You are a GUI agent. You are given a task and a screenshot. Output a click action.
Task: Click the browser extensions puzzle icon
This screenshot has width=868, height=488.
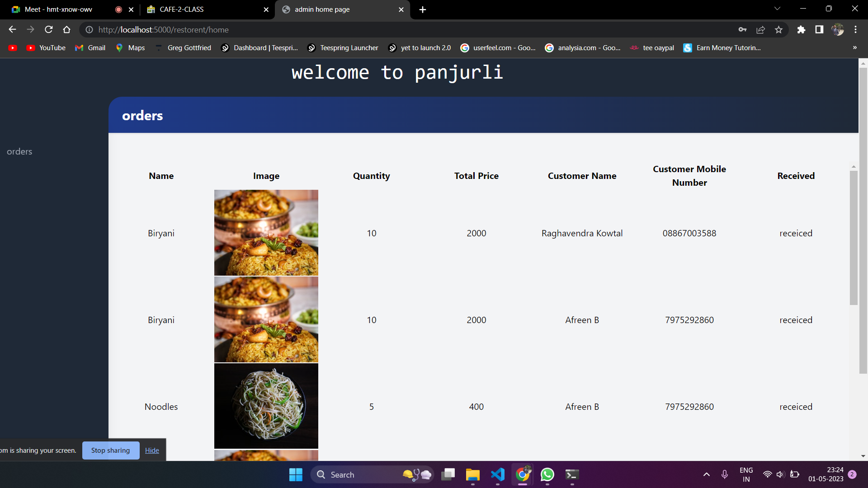pos(801,29)
